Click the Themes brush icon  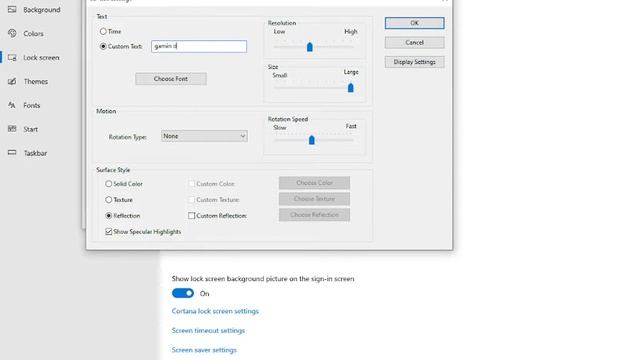point(12,81)
